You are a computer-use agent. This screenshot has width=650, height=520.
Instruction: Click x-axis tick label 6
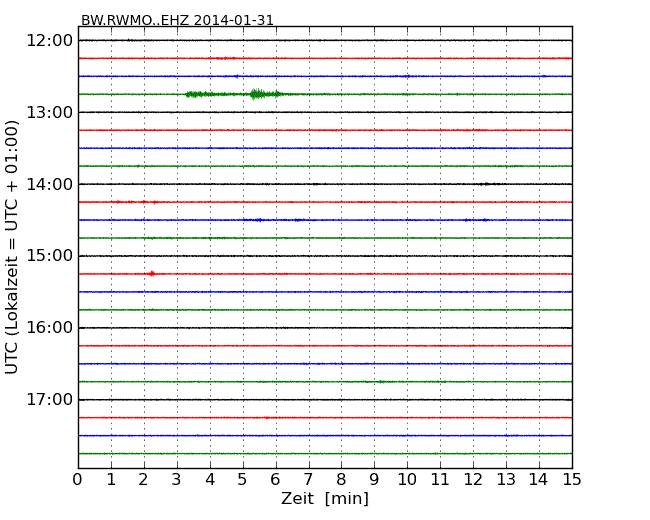click(275, 480)
